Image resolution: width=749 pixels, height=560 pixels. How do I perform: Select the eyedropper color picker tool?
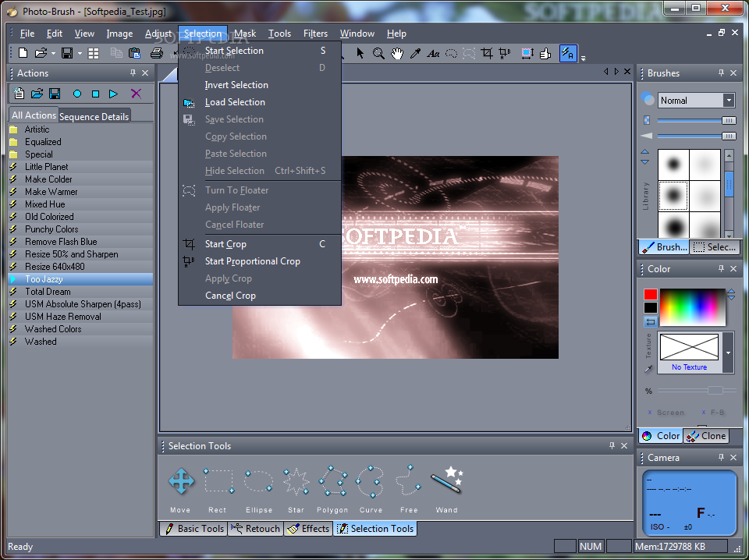click(x=415, y=54)
